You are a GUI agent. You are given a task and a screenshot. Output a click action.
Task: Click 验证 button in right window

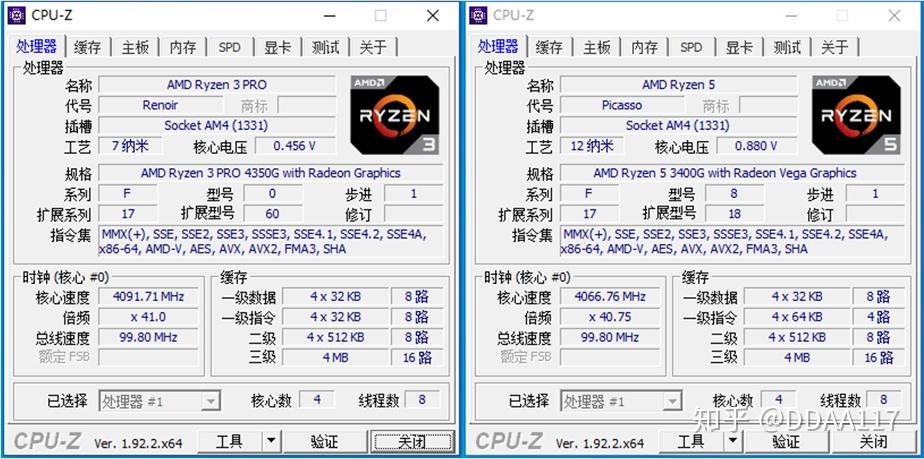click(786, 441)
